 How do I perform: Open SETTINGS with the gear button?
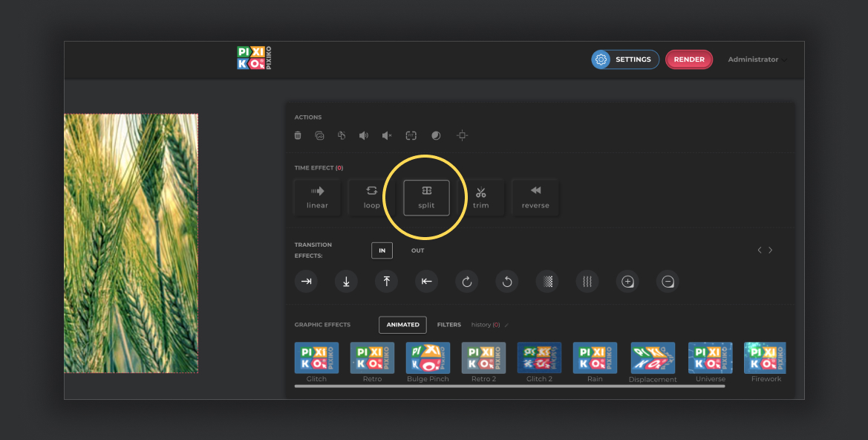(625, 59)
